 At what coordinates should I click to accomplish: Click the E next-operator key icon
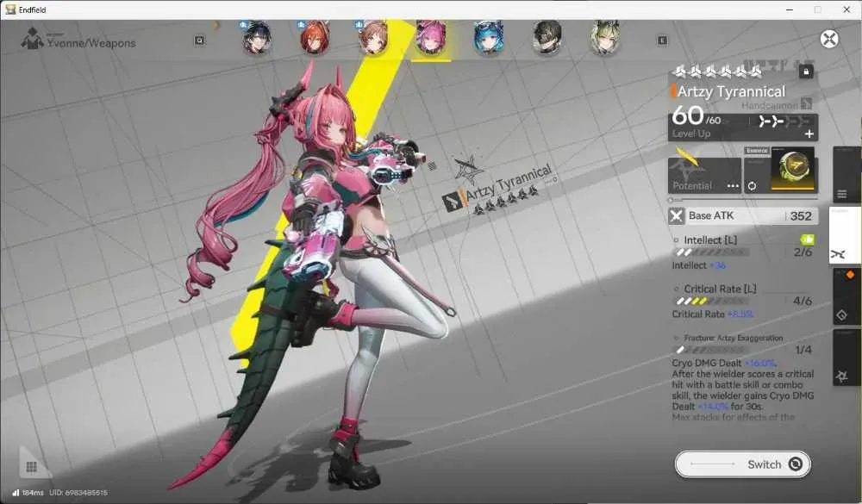click(x=662, y=40)
